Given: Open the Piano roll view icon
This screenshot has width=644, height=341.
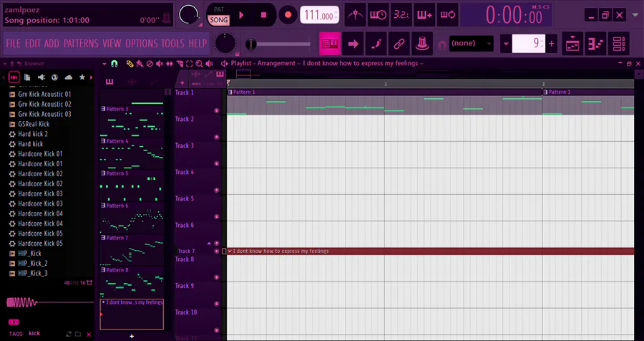Looking at the screenshot, I should [595, 43].
